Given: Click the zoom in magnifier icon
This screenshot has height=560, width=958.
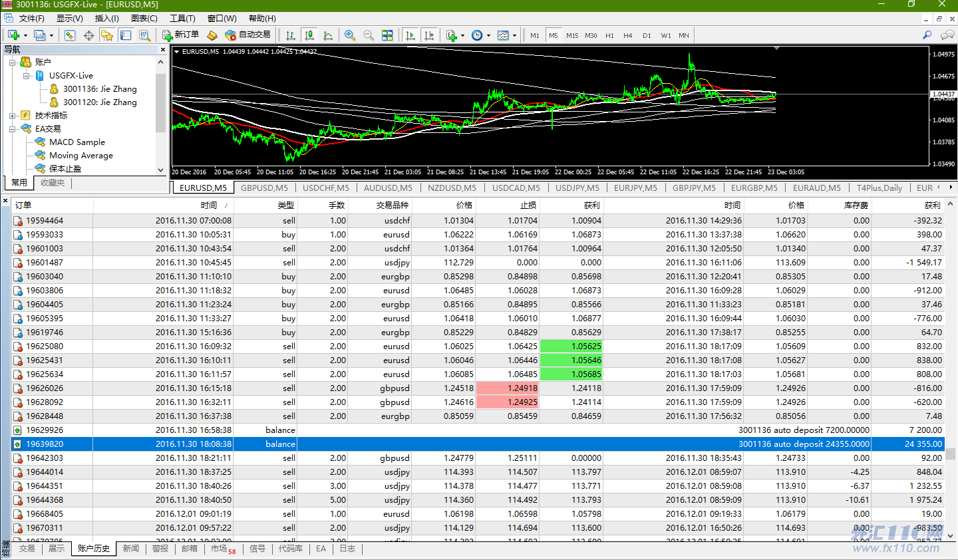Looking at the screenshot, I should tap(350, 35).
